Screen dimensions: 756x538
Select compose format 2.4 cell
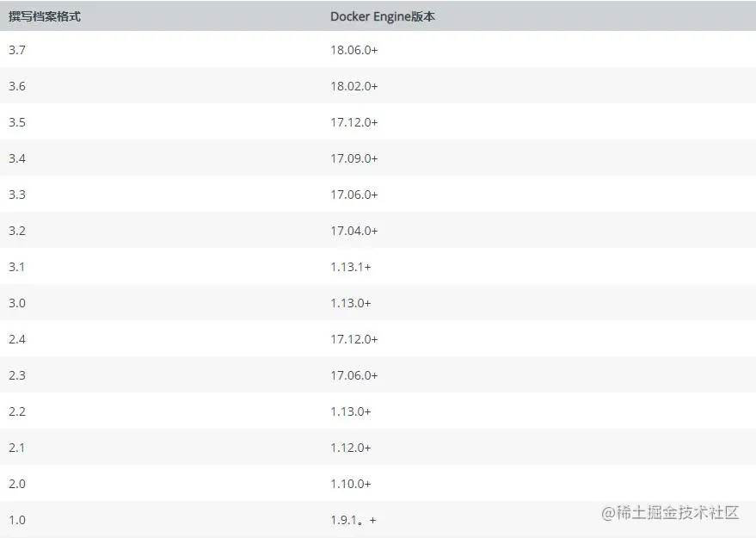(x=17, y=339)
